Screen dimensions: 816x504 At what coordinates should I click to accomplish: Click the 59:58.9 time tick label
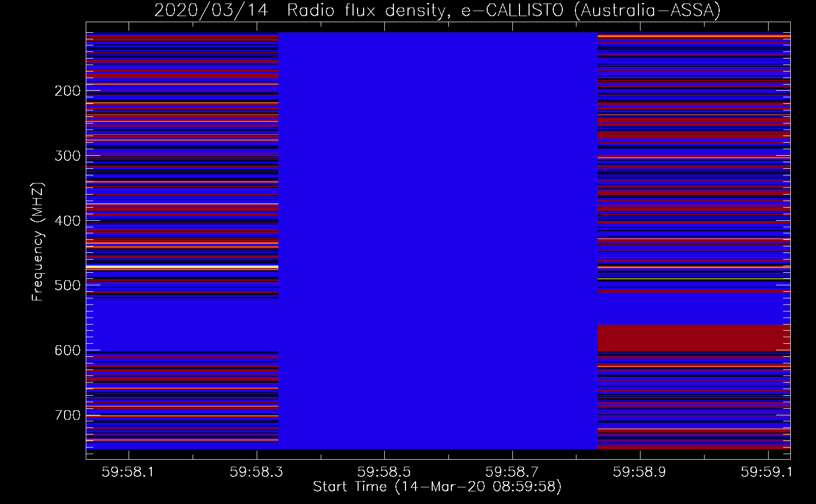[x=640, y=471]
